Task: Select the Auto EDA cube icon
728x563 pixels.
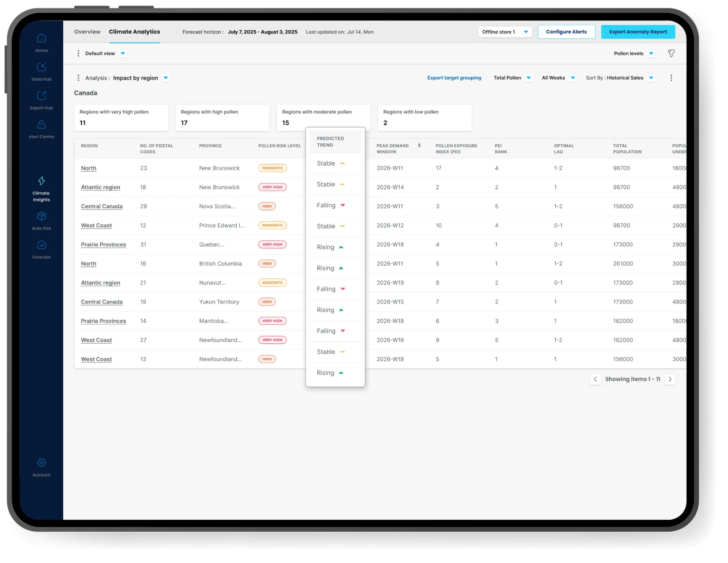Action: 42,216
